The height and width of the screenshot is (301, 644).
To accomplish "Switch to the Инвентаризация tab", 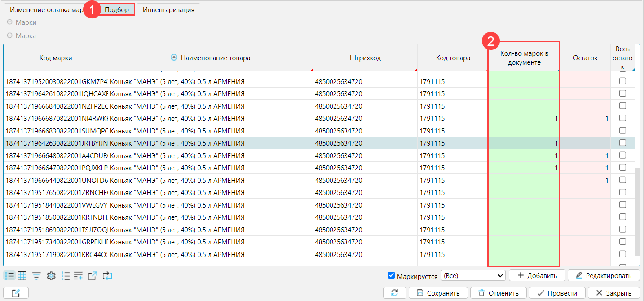I will [168, 9].
